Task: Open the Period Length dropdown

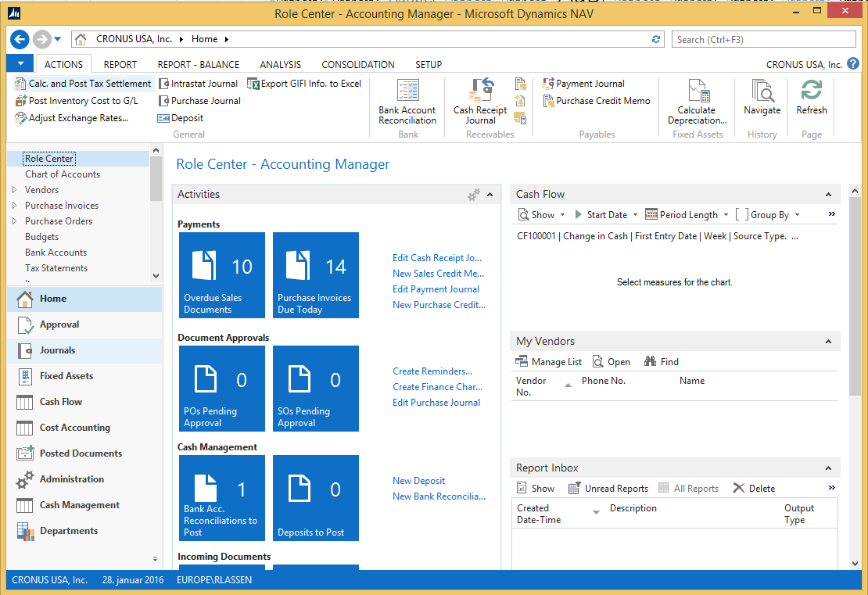Action: point(687,215)
